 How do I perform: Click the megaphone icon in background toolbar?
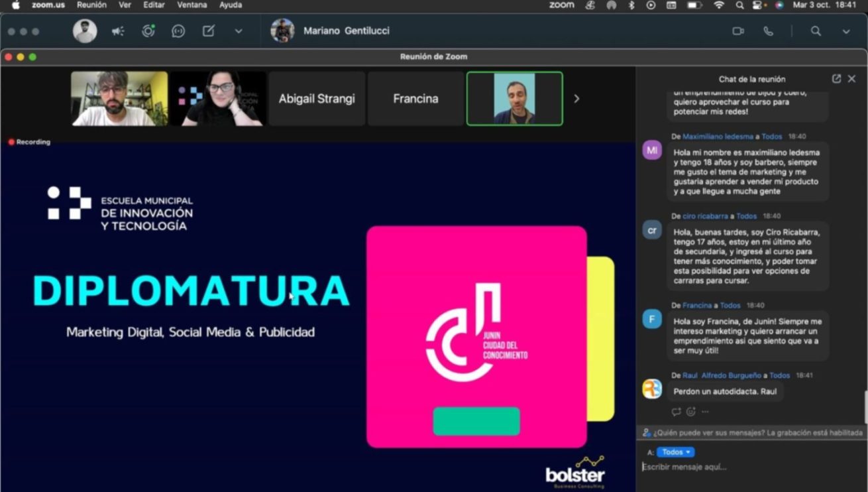[118, 31]
